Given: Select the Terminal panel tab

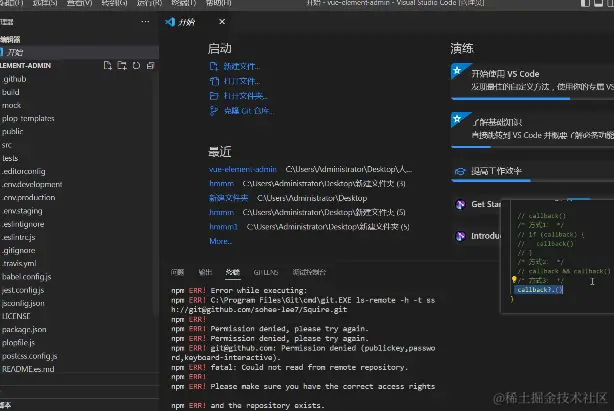Looking at the screenshot, I should coord(233,272).
